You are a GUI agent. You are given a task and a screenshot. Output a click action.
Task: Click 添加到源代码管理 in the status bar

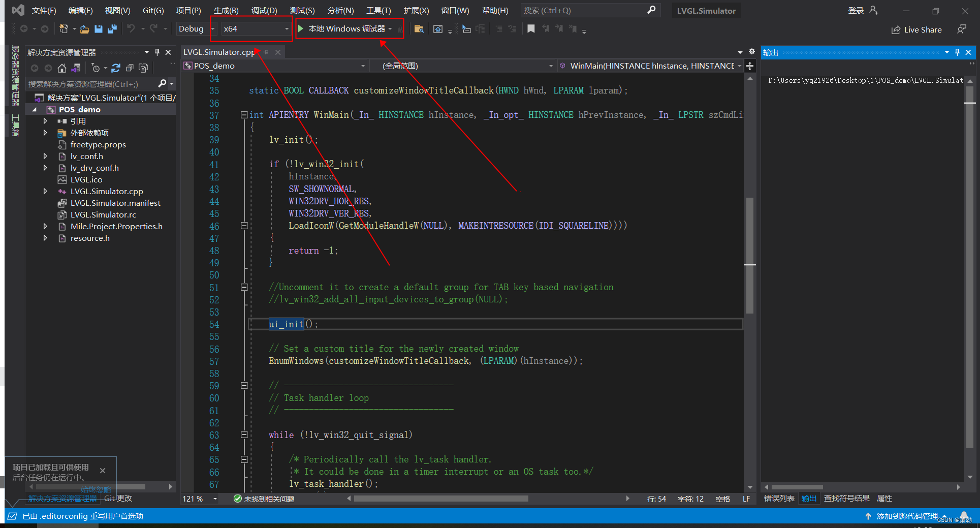(x=907, y=516)
